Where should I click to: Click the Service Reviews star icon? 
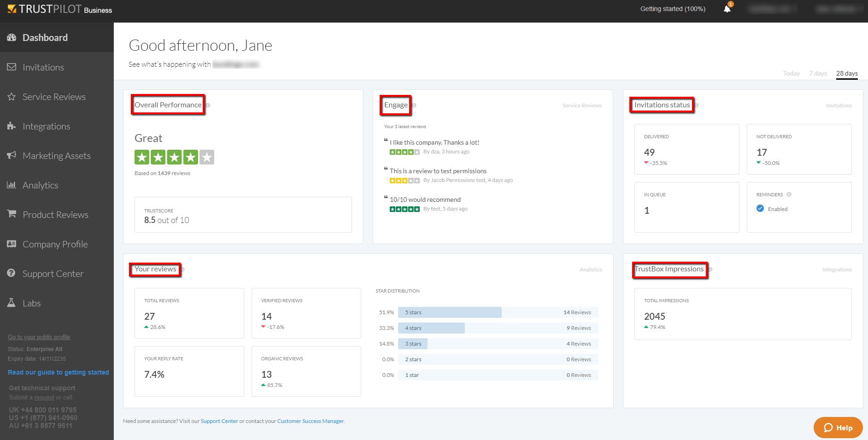[x=12, y=97]
